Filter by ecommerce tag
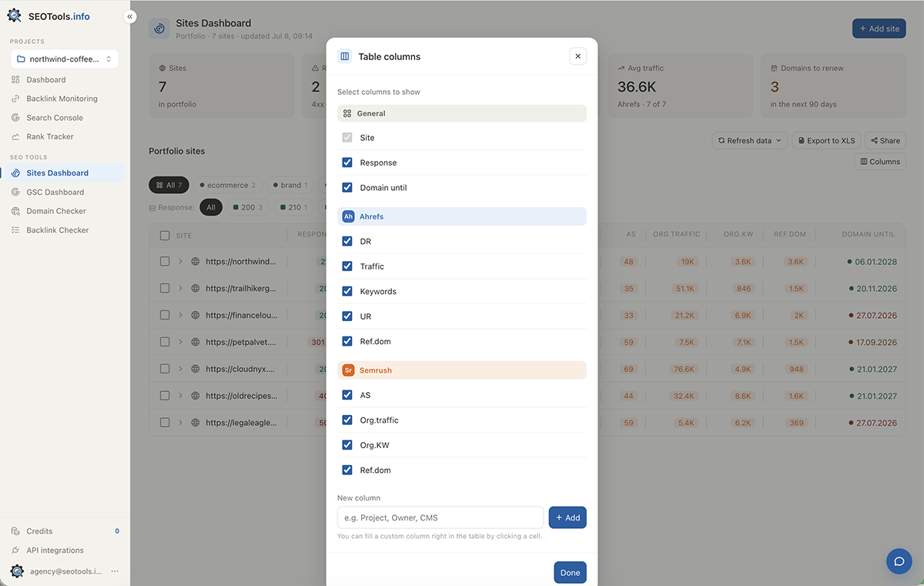The width and height of the screenshot is (924, 586). 227,186
